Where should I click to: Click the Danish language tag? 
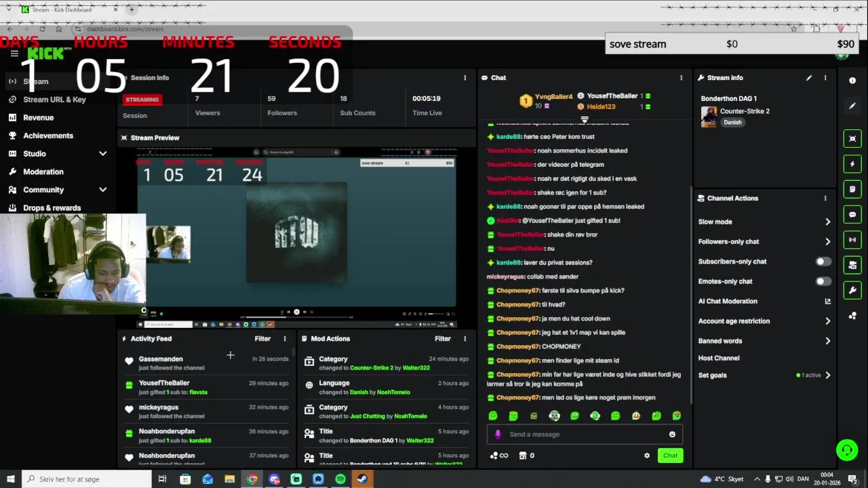[x=732, y=123]
